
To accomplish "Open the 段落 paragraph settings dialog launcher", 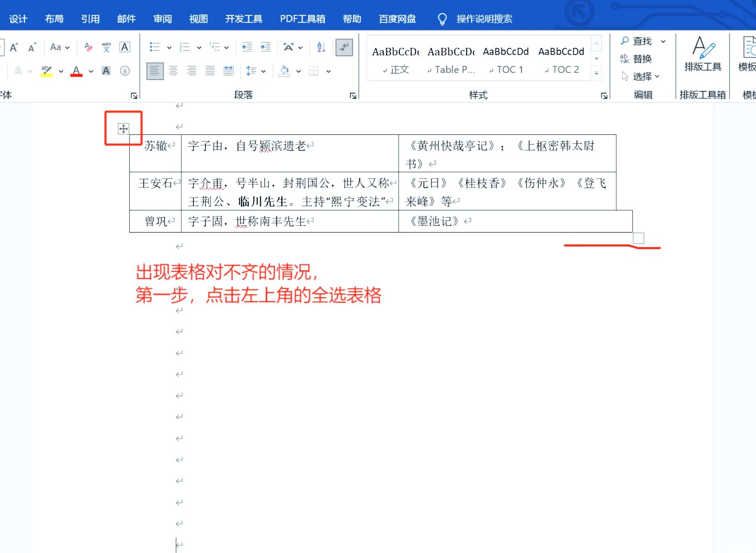I will pyautogui.click(x=353, y=96).
